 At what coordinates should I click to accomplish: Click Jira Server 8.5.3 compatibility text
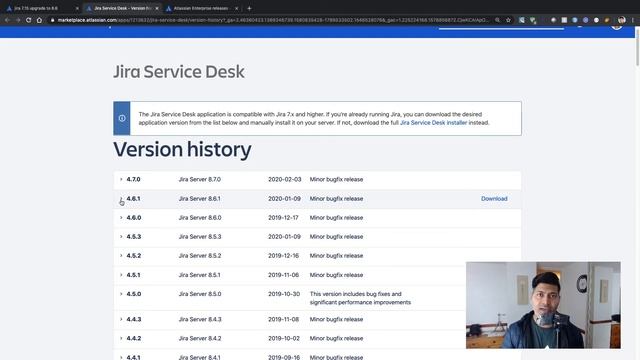click(200, 237)
